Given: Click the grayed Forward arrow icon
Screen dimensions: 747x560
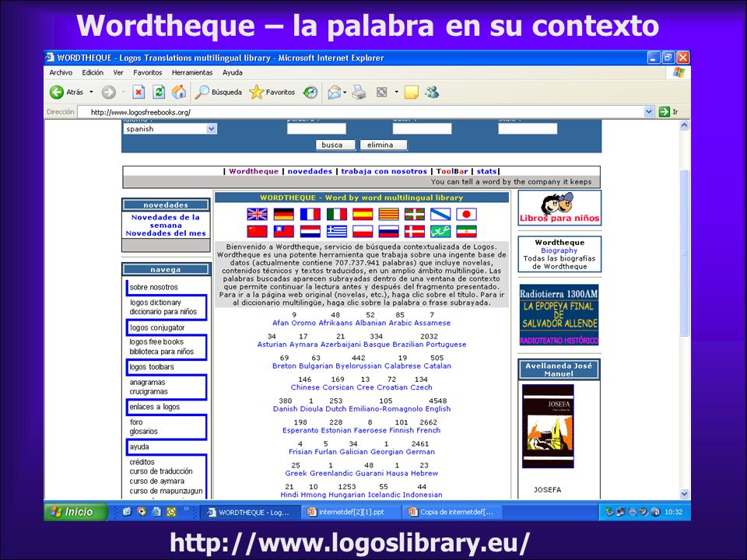Looking at the screenshot, I should coord(109,92).
